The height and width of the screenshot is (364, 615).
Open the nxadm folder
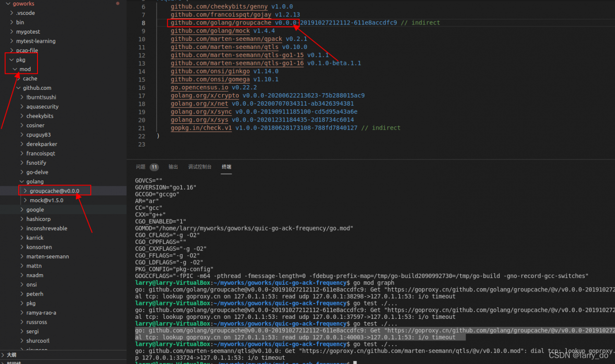(35, 275)
